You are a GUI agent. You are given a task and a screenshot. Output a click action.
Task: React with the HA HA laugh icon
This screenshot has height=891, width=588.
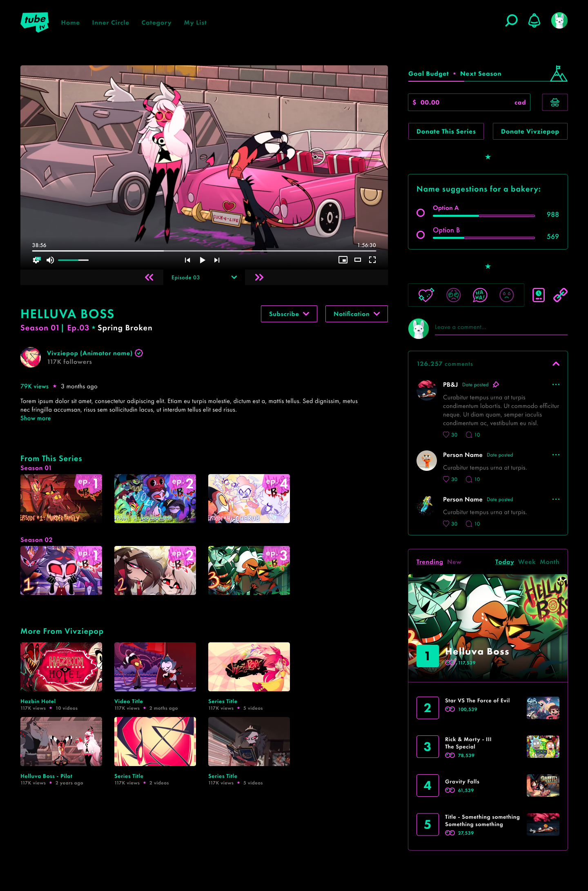point(480,295)
